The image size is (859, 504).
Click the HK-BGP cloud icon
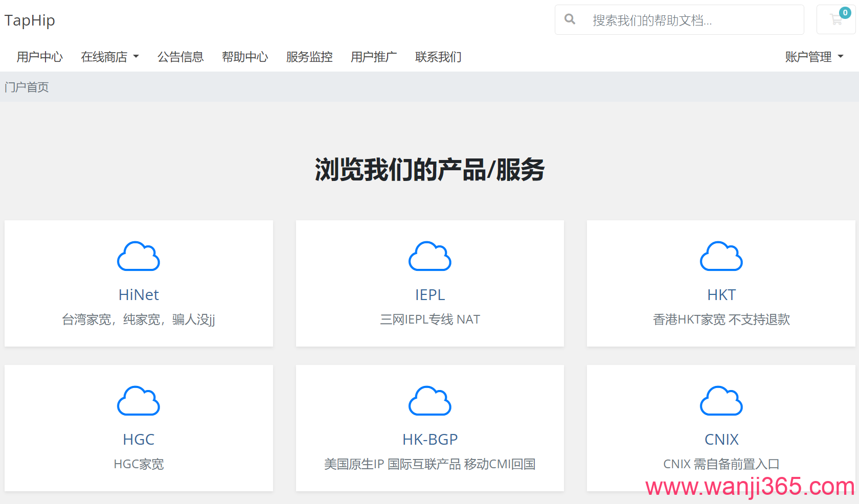429,401
